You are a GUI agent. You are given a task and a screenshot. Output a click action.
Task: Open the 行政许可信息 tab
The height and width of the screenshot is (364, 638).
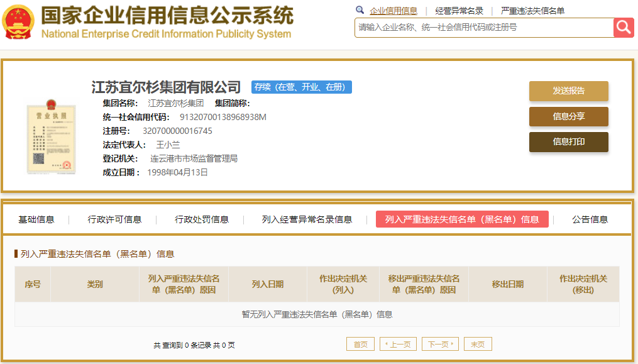click(114, 219)
